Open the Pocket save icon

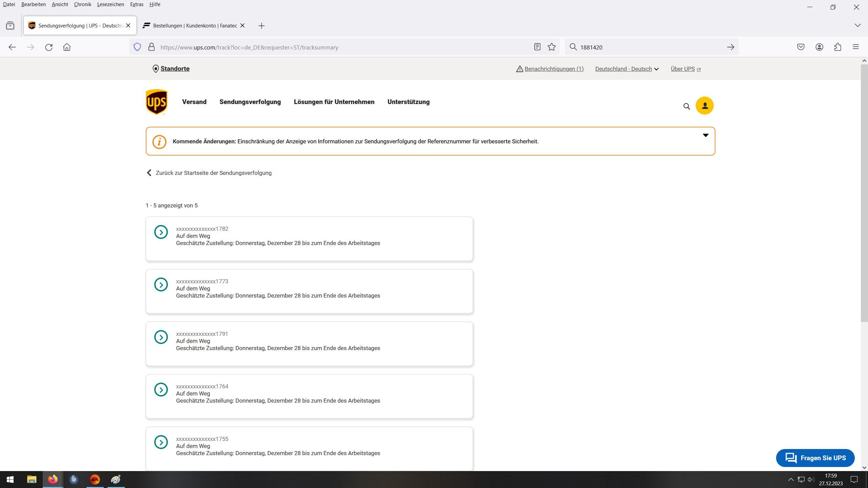801,47
